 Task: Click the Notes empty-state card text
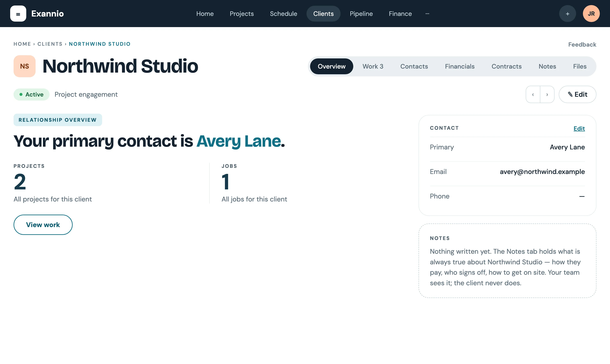pos(505,267)
